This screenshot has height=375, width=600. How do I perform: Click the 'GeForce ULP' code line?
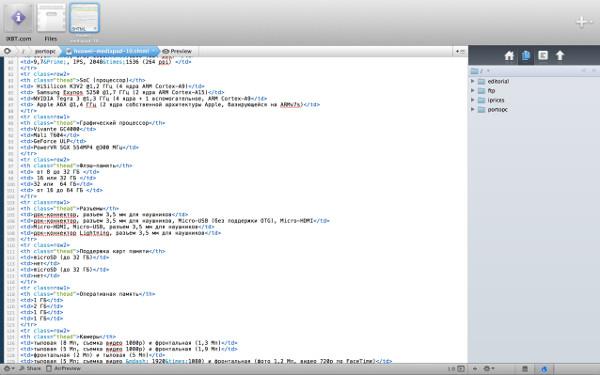[x=53, y=141]
